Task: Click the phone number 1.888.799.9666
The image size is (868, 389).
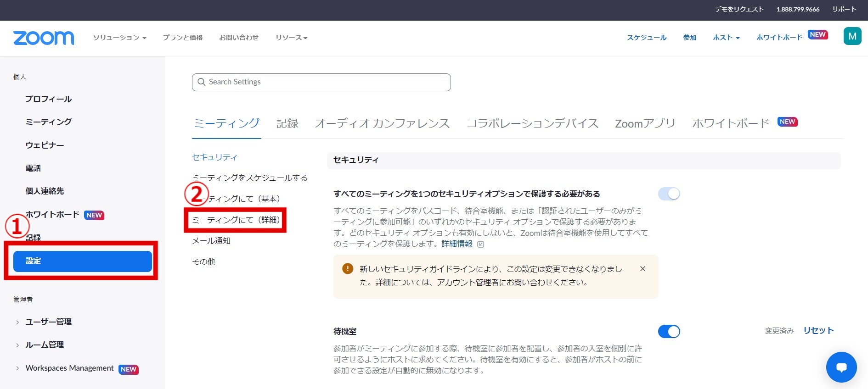Action: [x=798, y=9]
